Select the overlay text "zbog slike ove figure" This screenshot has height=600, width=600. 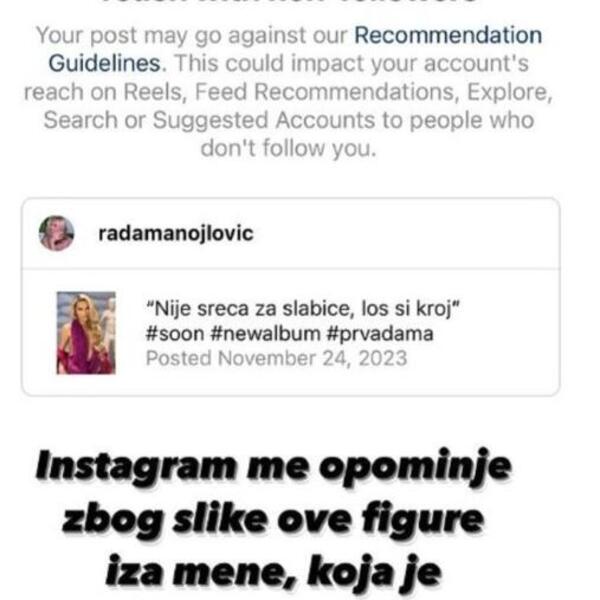(x=273, y=520)
